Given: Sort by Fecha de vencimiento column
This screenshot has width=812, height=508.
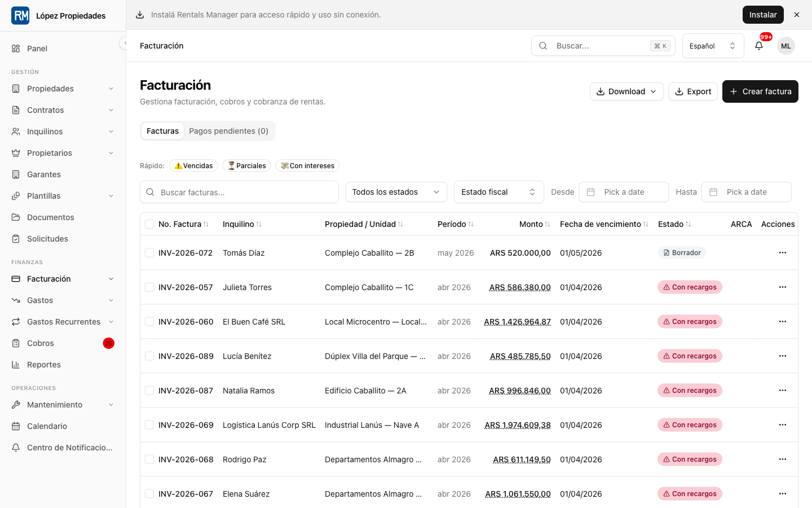Looking at the screenshot, I should pyautogui.click(x=604, y=224).
